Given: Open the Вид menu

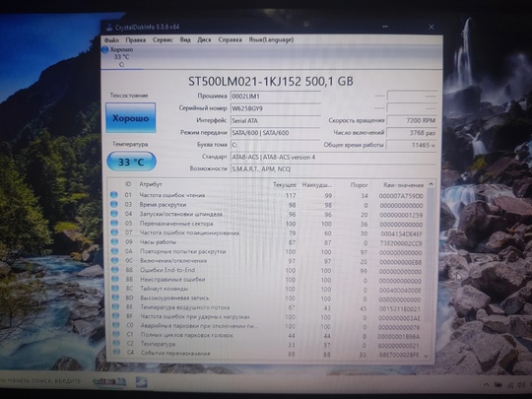Looking at the screenshot, I should 185,40.
